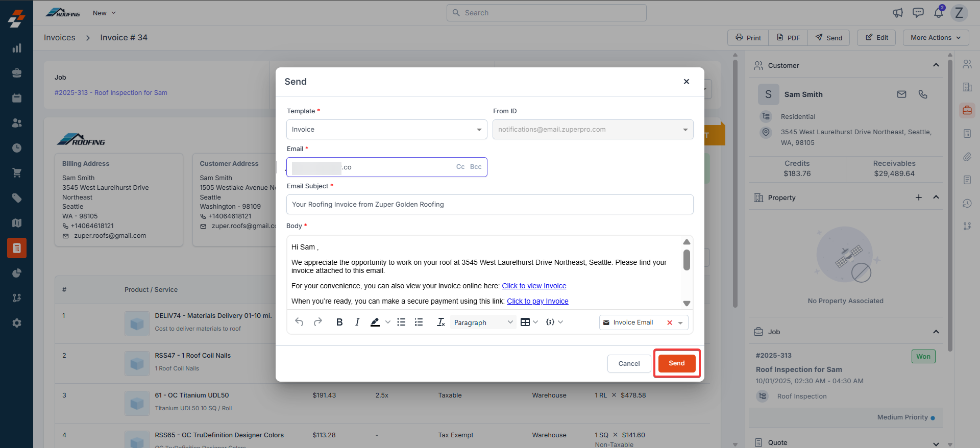Open announcements megaphone icon
This screenshot has height=448, width=980.
tap(898, 13)
